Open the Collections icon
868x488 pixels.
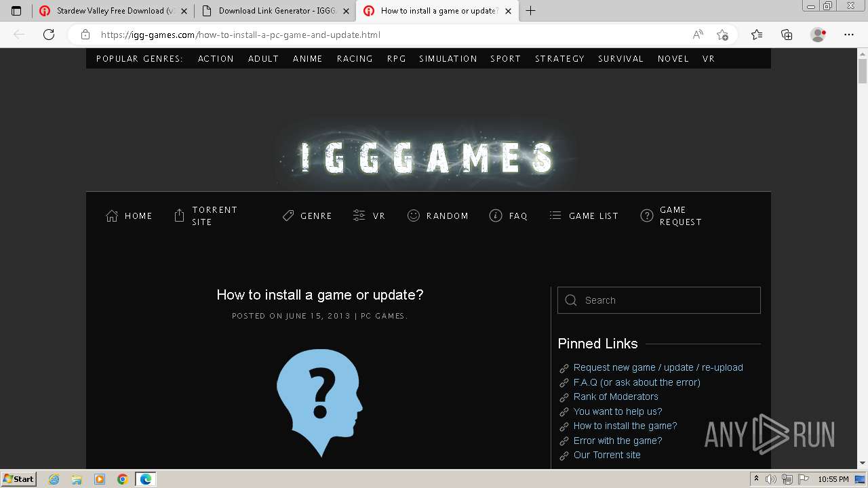pyautogui.click(x=787, y=35)
